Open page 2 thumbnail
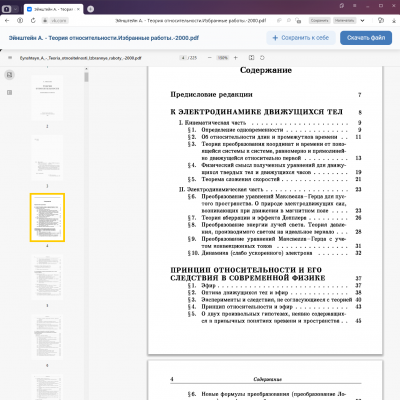Viewport: 400px width, 400px height. click(x=47, y=98)
